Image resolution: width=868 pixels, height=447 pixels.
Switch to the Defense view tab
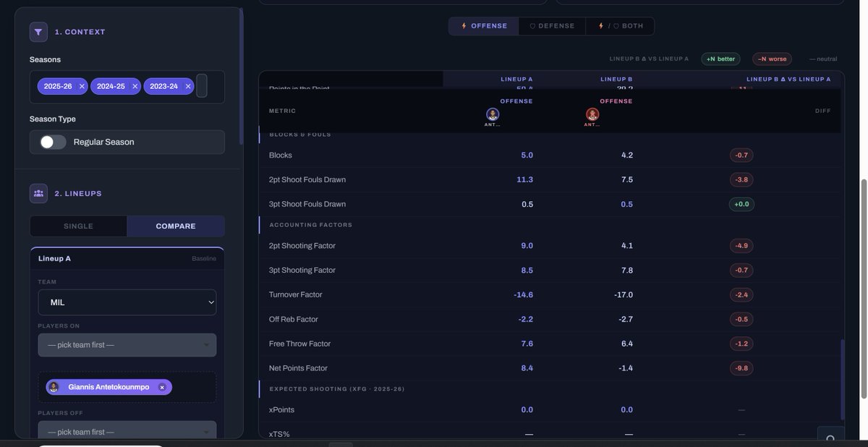[x=552, y=26]
